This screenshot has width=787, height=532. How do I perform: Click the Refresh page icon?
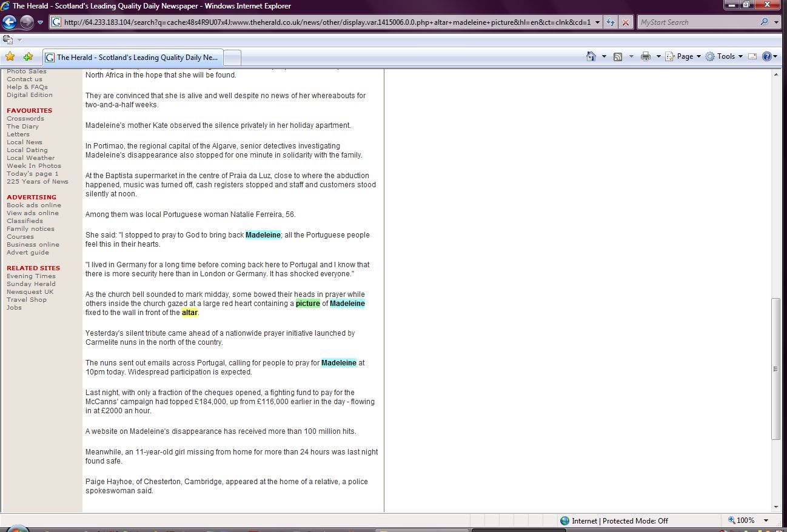click(611, 22)
